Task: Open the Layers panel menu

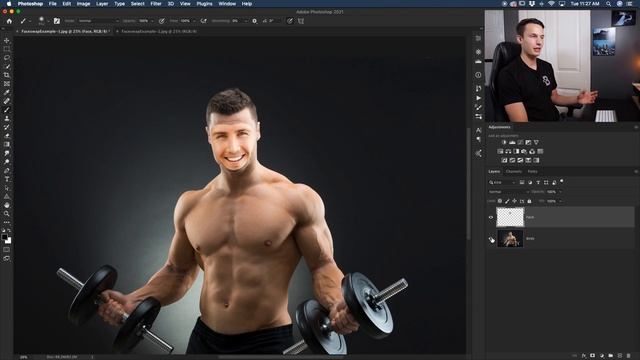Action: (x=636, y=171)
